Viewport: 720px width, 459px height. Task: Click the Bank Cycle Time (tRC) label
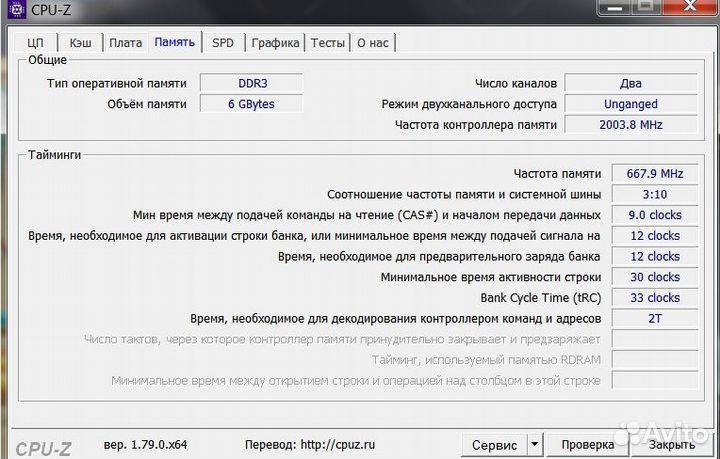tap(540, 298)
